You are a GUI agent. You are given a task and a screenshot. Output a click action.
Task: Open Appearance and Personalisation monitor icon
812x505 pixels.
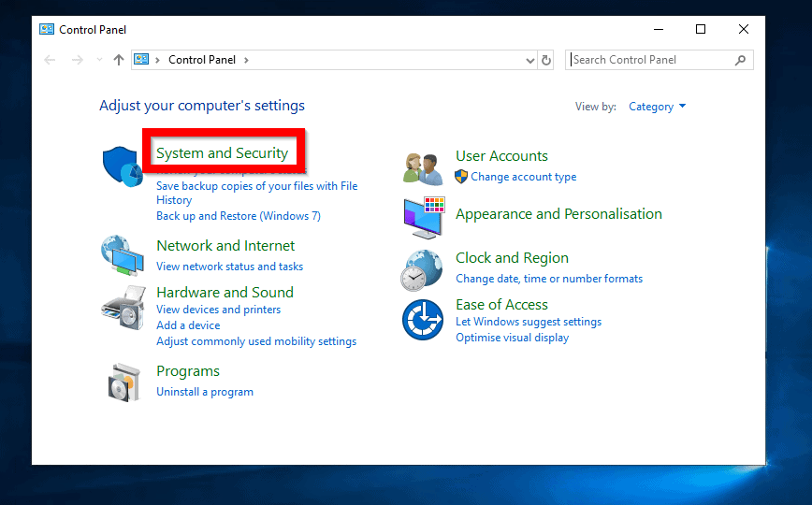(x=424, y=218)
